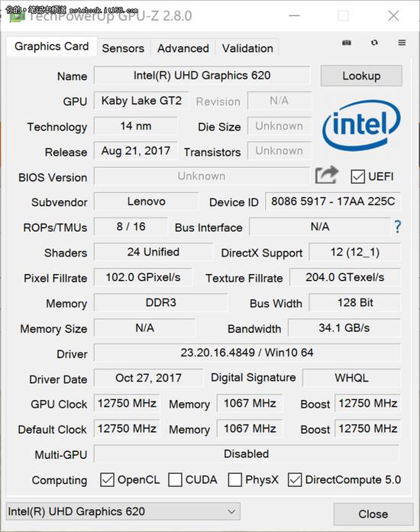Screen dimensions: 420x532
Task: Click the Lookup button
Action: [361, 76]
